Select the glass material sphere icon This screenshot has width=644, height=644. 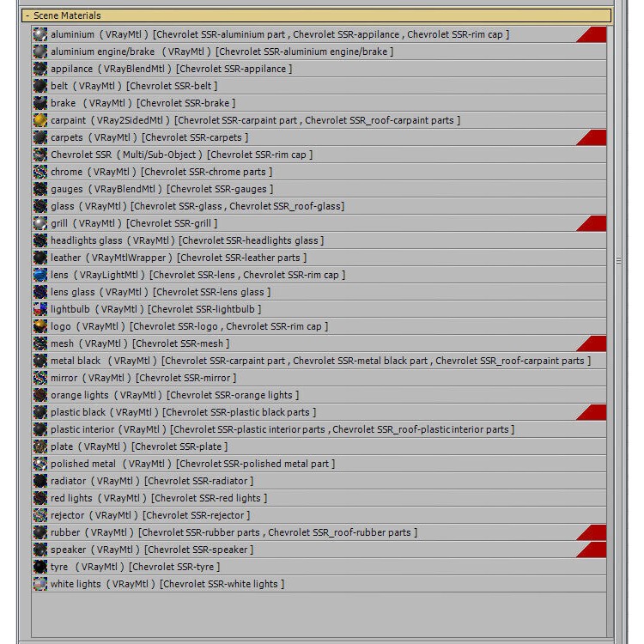pos(40,206)
